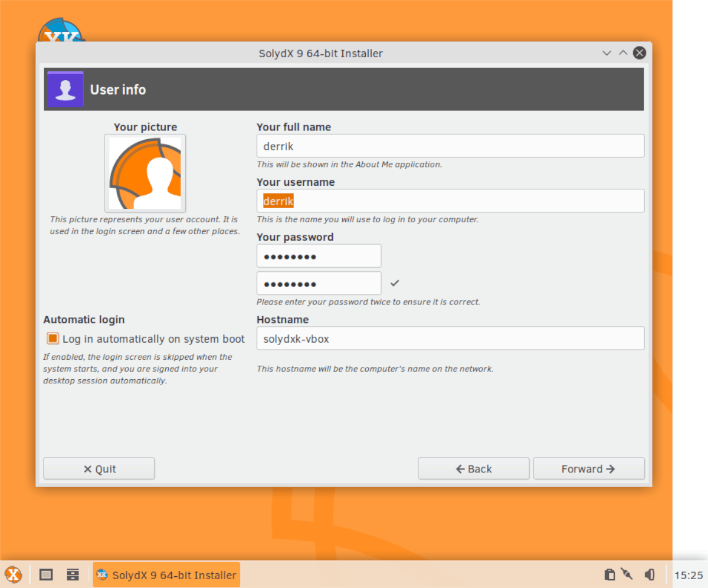Click the show desktop taskbar icon
708x588 pixels.
[x=46, y=574]
